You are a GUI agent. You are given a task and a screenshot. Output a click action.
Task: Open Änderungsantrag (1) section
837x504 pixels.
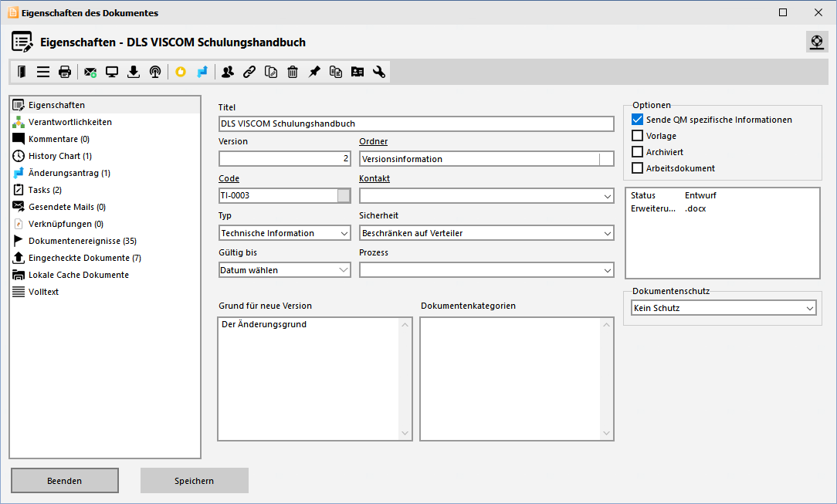[105, 174]
